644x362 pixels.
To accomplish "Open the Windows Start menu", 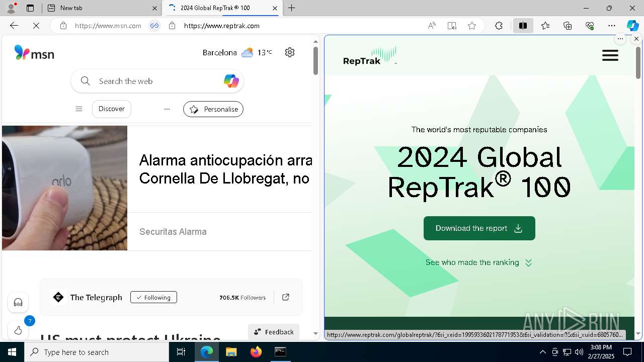I will click(x=12, y=352).
